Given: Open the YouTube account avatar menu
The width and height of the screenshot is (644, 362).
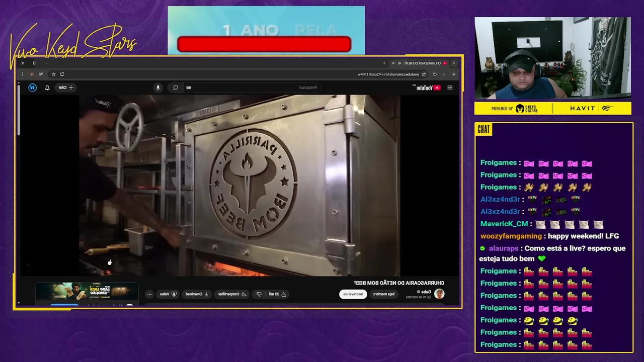Looking at the screenshot, I should pos(32,87).
